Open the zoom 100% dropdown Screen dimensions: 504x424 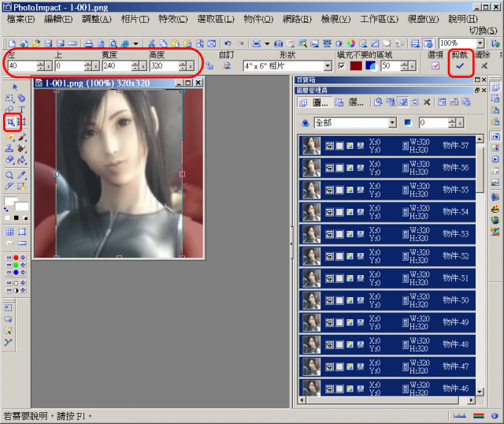click(480, 43)
